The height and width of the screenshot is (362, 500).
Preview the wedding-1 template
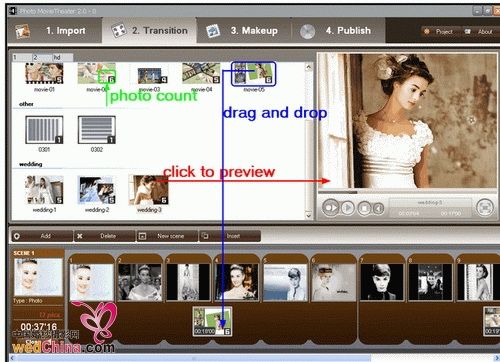[x=44, y=190]
